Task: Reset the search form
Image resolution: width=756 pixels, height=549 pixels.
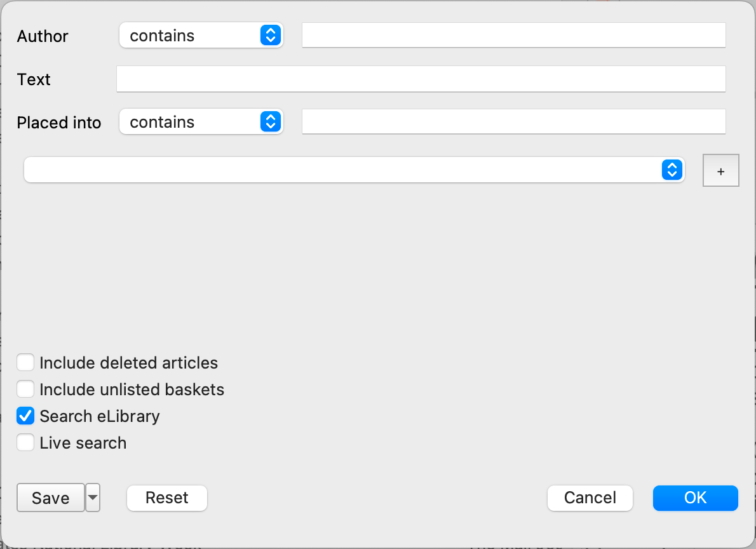Action: 167,498
